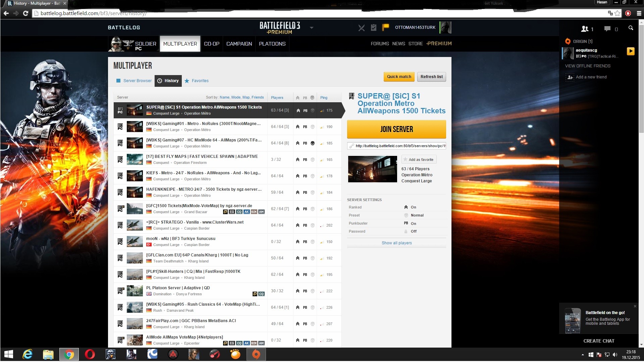Click CREATE CHAT in sidebar
The height and width of the screenshot is (362, 644).
coord(599,341)
